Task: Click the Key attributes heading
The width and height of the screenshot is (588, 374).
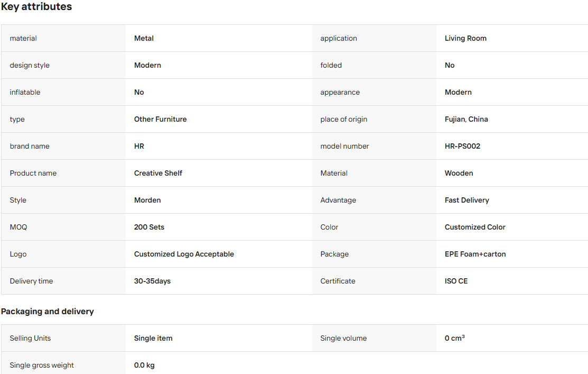Action: (x=36, y=7)
